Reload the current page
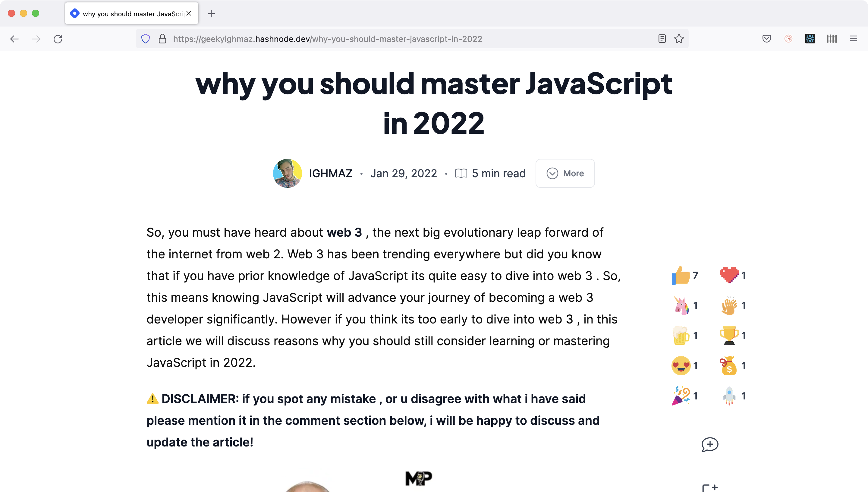 (58, 39)
